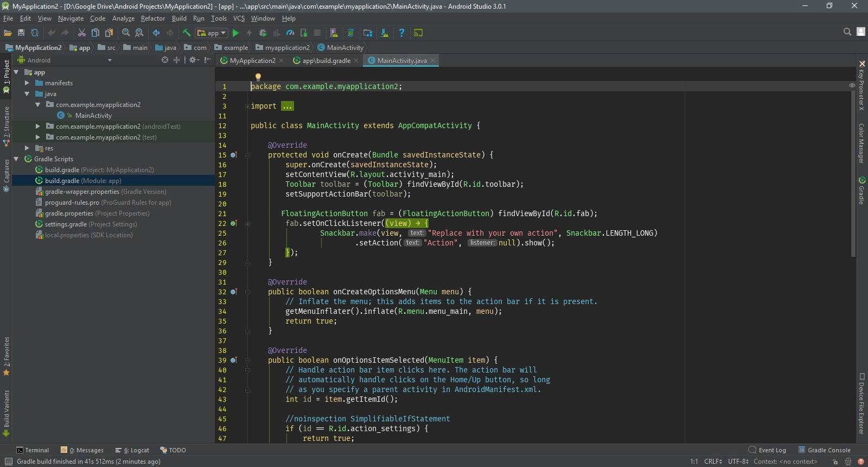Click the Open folder toolbar icon
The image size is (868, 467).
click(x=8, y=33)
